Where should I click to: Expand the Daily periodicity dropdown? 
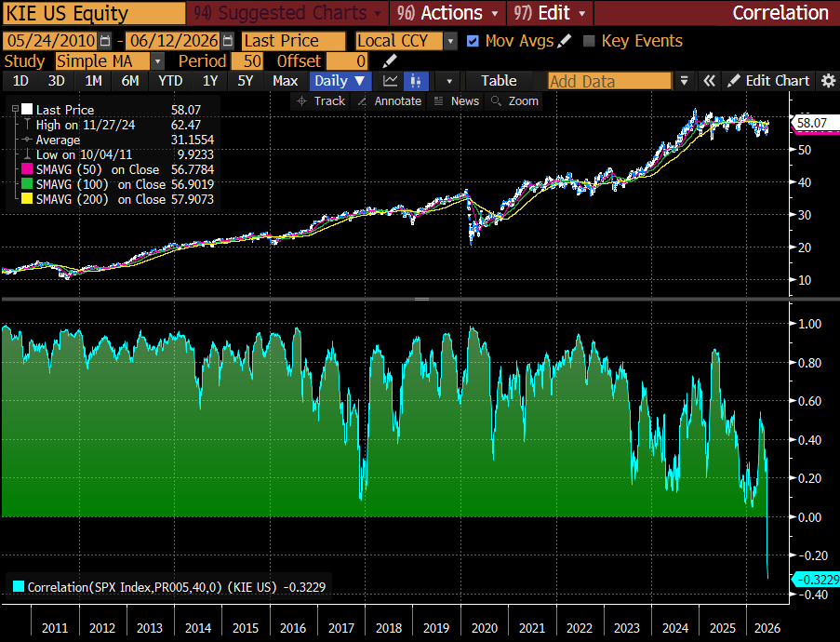pos(339,81)
